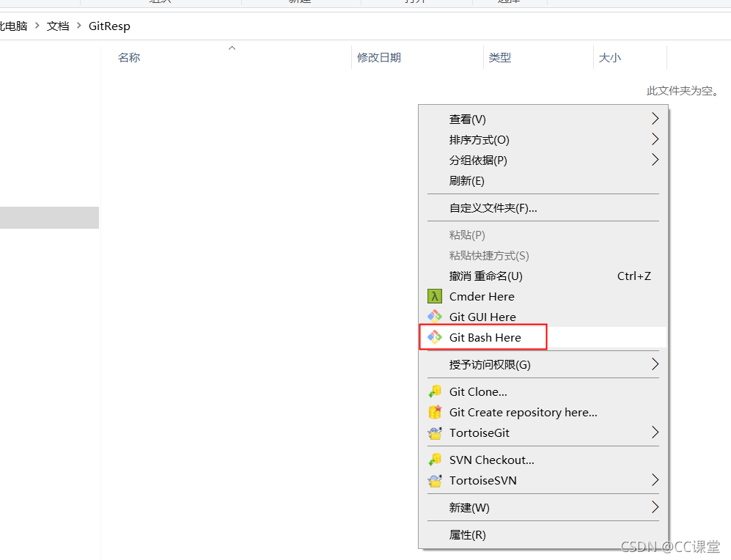This screenshot has width=731, height=560.
Task: Open the TortoiseGit menu entry
Action: click(x=543, y=432)
